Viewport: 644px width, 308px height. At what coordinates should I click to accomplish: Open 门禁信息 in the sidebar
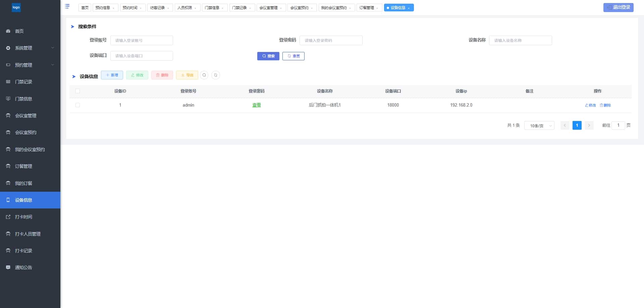[x=30, y=99]
